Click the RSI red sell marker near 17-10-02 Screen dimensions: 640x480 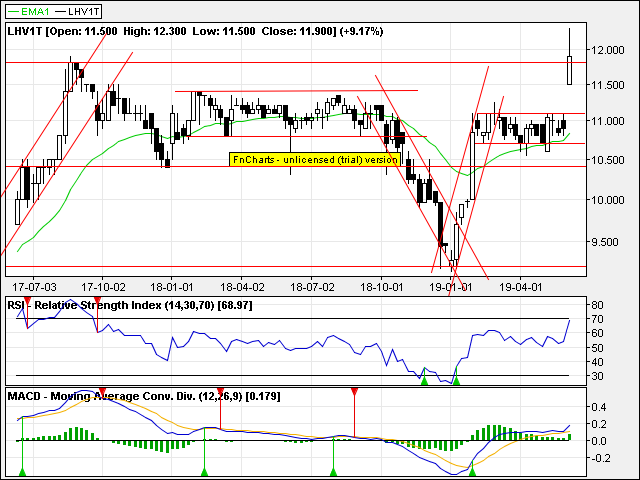[97, 301]
